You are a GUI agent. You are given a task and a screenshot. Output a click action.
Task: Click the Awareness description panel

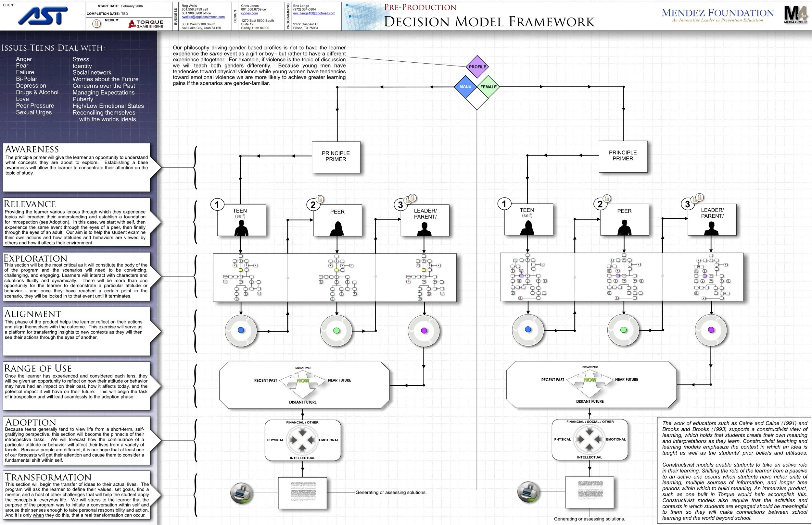[x=76, y=167]
